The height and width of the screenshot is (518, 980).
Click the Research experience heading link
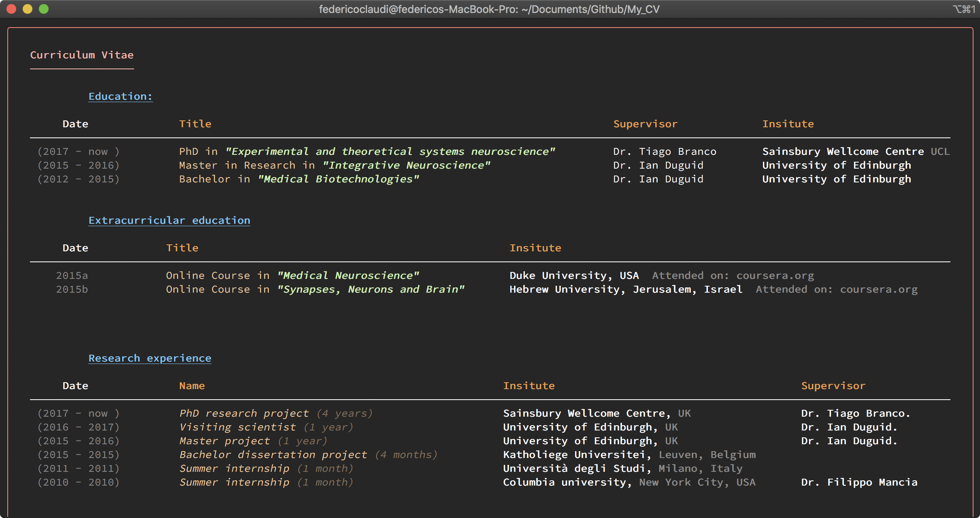tap(150, 358)
